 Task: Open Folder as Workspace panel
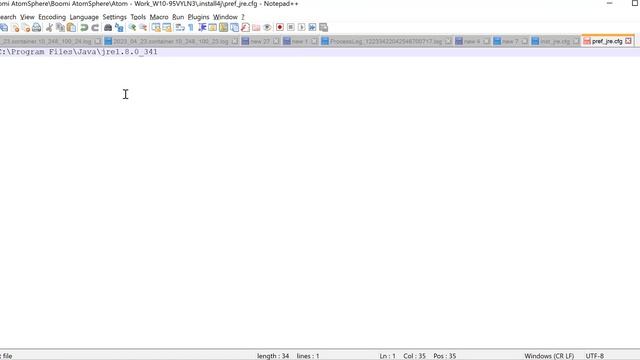256,27
